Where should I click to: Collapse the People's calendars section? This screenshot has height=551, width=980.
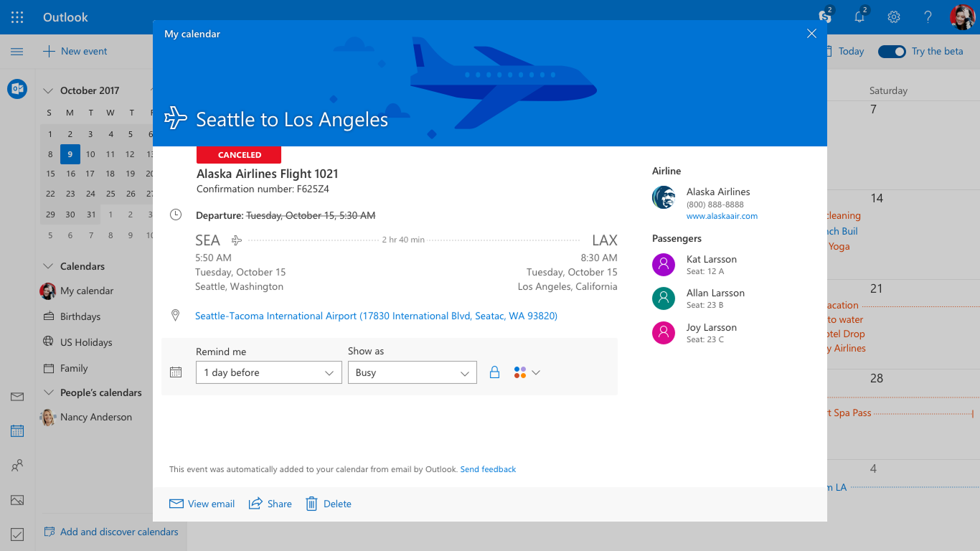pyautogui.click(x=48, y=392)
